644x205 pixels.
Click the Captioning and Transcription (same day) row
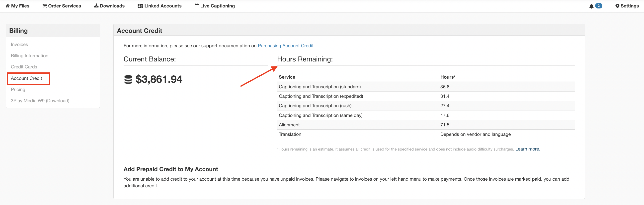pos(426,115)
